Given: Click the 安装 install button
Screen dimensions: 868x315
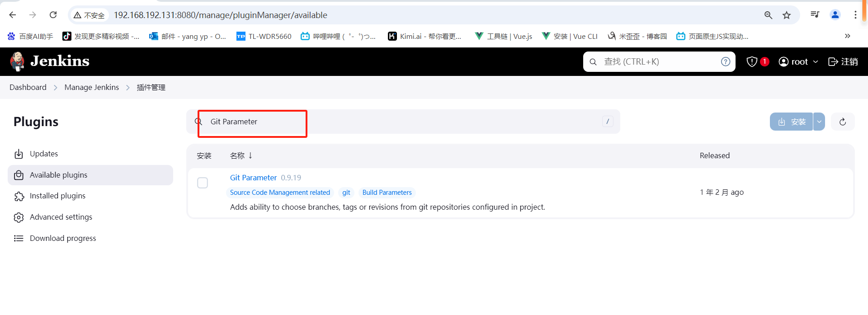Looking at the screenshot, I should tap(792, 122).
